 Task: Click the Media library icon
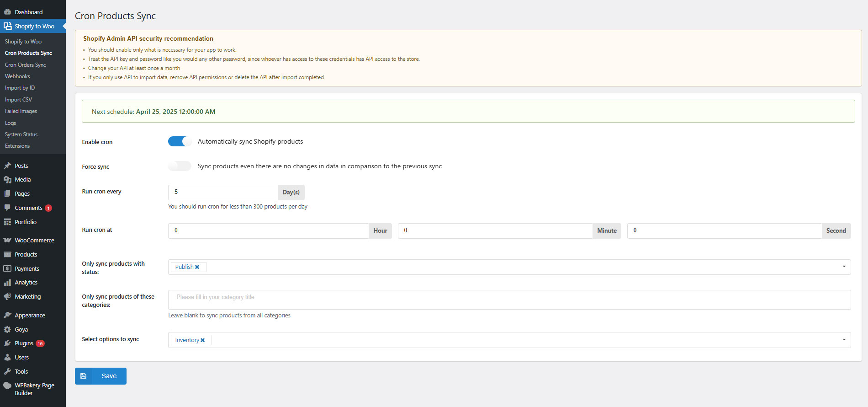pyautogui.click(x=7, y=180)
